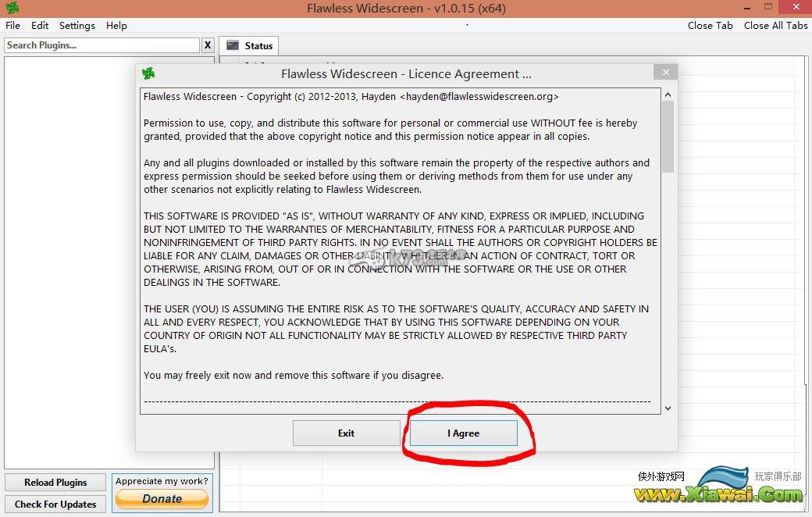Viewport: 812px width, 517px height.
Task: Click 'Appreciate my work?' label
Action: pyautogui.click(x=162, y=481)
